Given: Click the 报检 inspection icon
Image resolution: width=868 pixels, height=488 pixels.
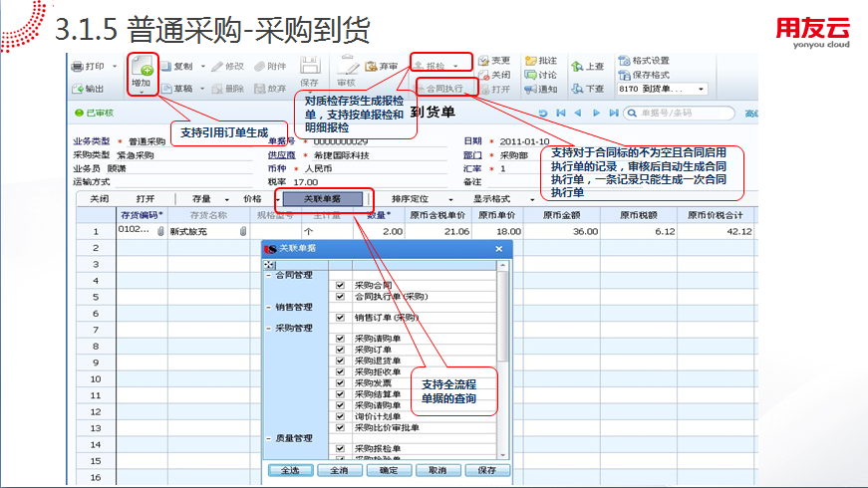Looking at the screenshot, I should pyautogui.click(x=420, y=66).
